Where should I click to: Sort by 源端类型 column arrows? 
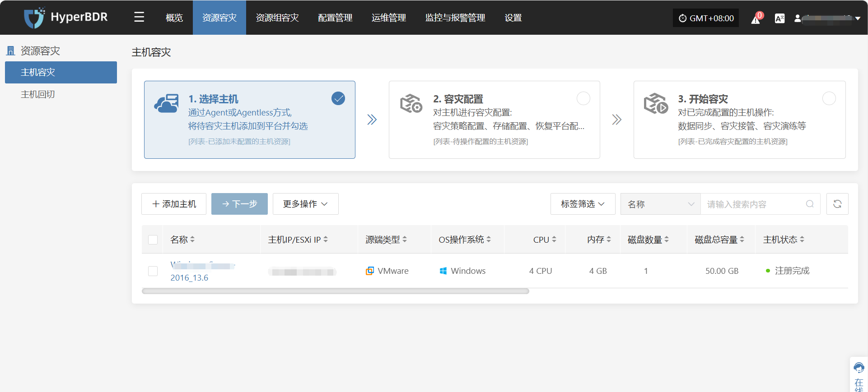coord(405,240)
